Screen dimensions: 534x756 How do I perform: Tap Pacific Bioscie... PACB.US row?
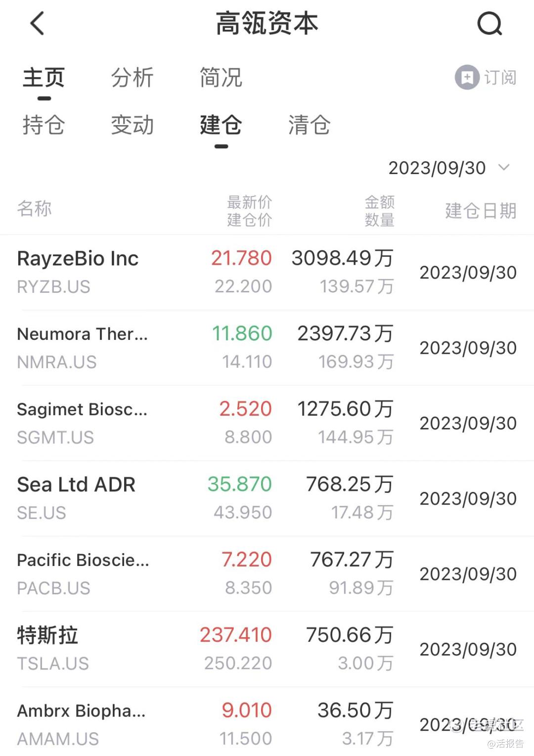267,574
